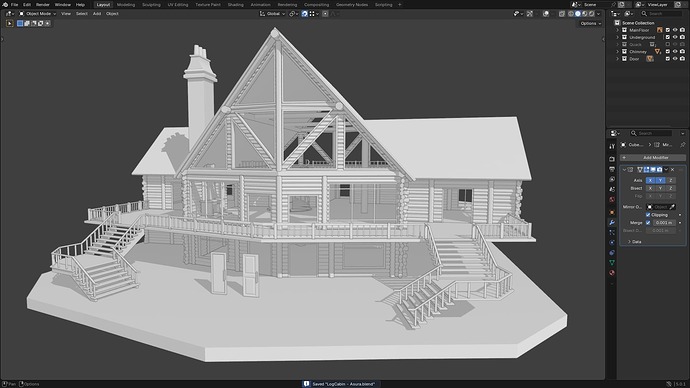Click the select box tool icon
Screen dimensions: 690x388
pos(9,23)
